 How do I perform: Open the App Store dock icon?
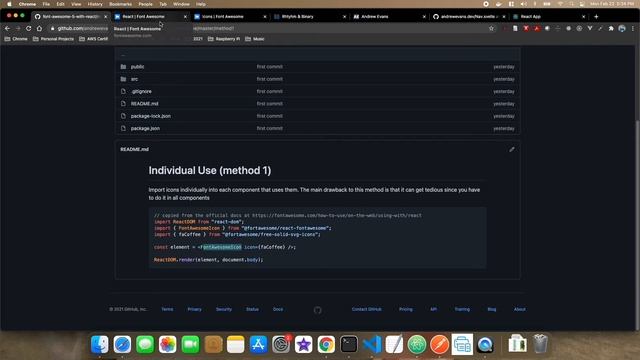(x=258, y=344)
